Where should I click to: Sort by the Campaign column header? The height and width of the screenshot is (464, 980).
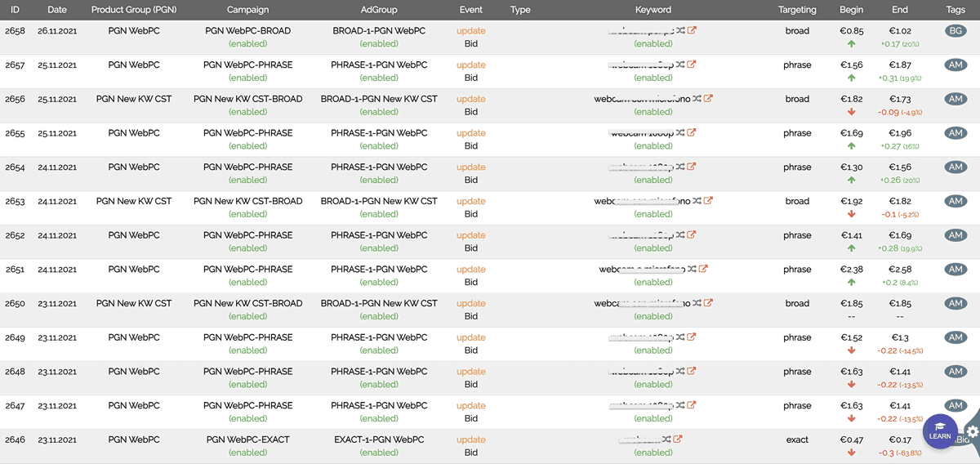coord(248,10)
